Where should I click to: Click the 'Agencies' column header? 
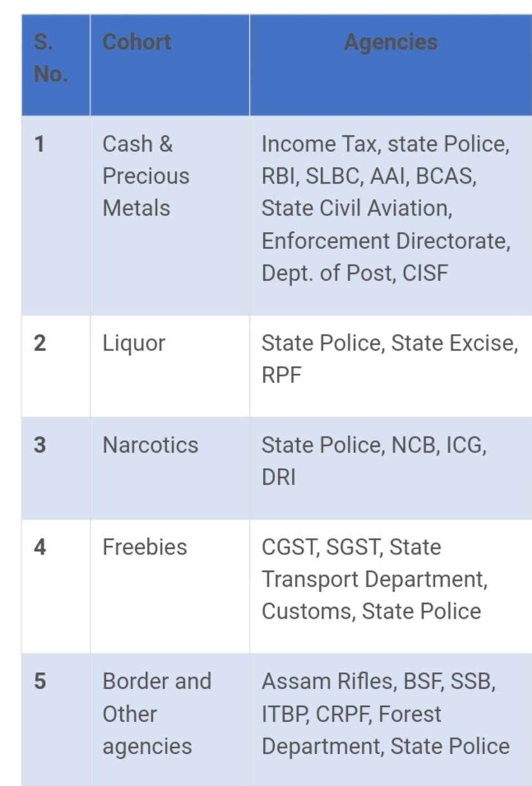click(391, 42)
